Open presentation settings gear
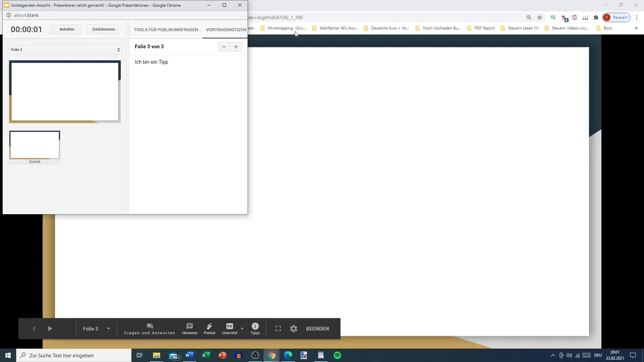 [x=293, y=328]
